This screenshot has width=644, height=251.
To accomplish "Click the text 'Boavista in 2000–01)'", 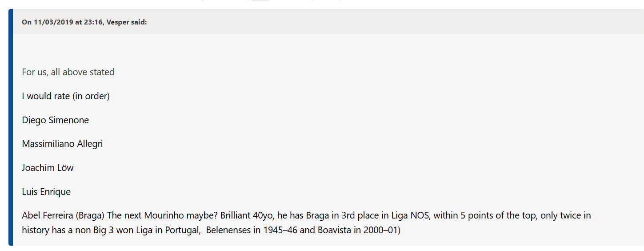I will point(359,231).
